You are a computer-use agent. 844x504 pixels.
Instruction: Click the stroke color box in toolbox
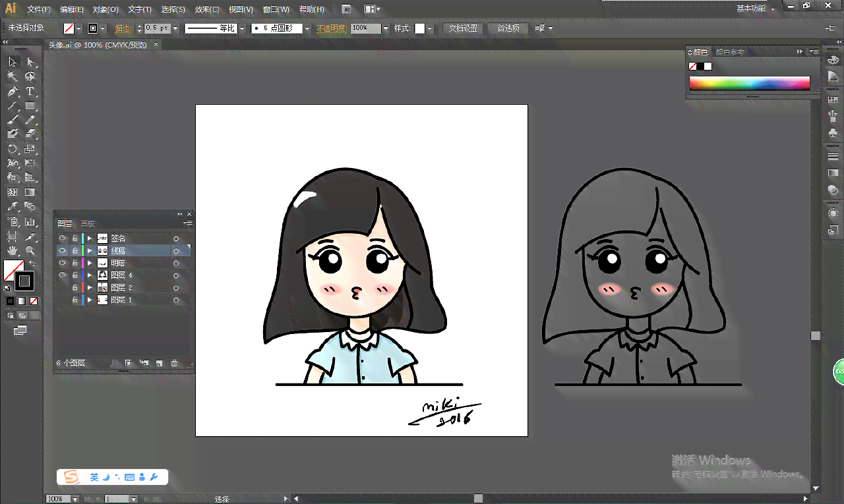[24, 281]
